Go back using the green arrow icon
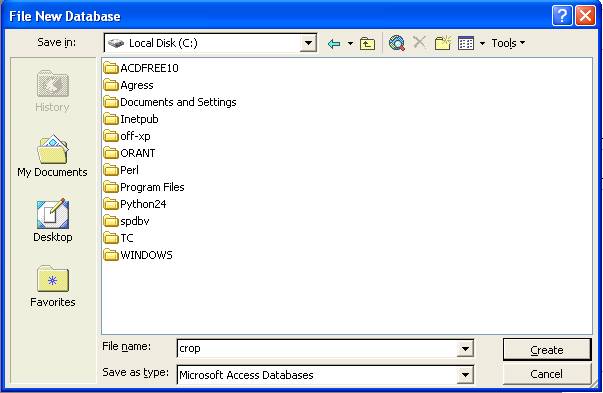Image resolution: width=603 pixels, height=393 pixels. click(x=334, y=43)
